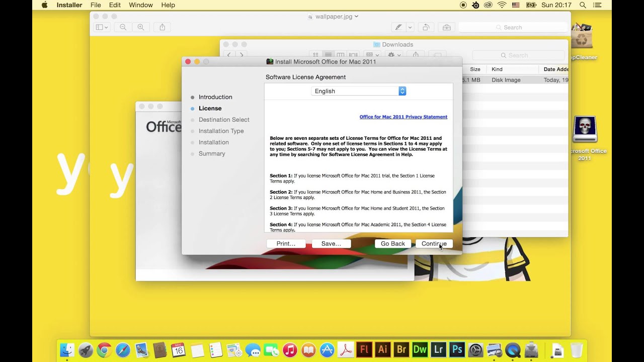Screen dimensions: 644x362
Task: Open App Store icon in dock
Action: click(327, 349)
